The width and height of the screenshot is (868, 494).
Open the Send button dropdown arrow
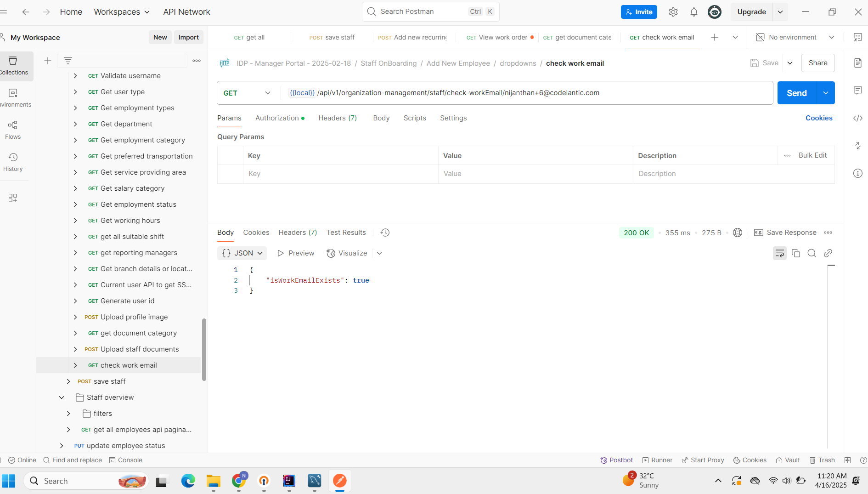pyautogui.click(x=826, y=93)
